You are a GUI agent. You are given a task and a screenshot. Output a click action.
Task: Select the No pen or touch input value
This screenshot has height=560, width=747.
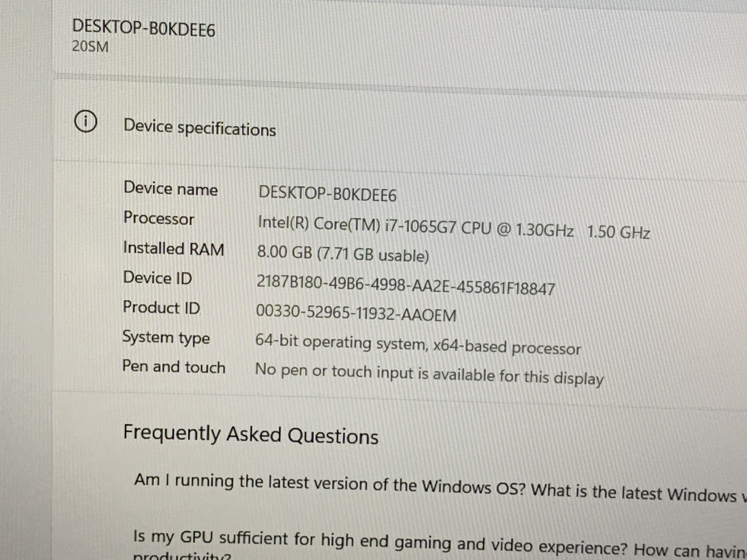pos(429,374)
